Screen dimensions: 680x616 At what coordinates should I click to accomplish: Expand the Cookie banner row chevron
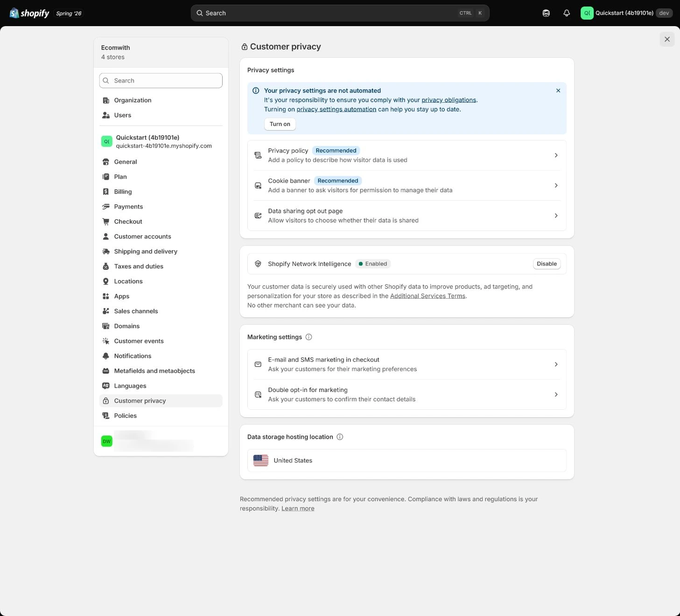[556, 186]
